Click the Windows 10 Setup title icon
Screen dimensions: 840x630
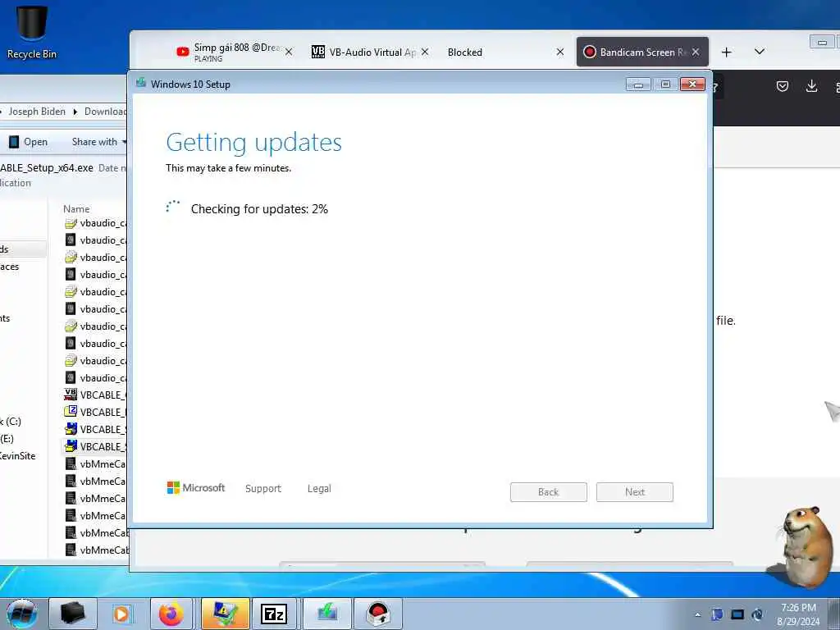(x=141, y=83)
